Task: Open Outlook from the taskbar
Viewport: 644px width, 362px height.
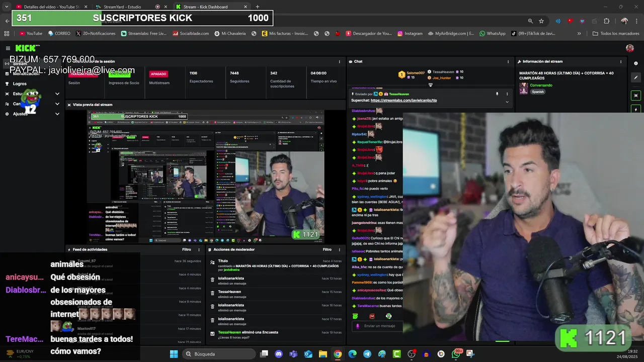Action: (x=308, y=354)
